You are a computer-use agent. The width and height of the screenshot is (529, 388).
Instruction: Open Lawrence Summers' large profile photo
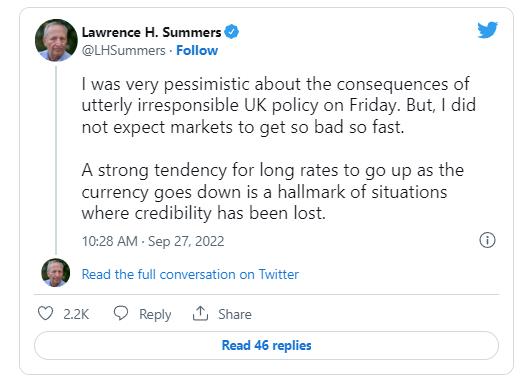[x=56, y=40]
